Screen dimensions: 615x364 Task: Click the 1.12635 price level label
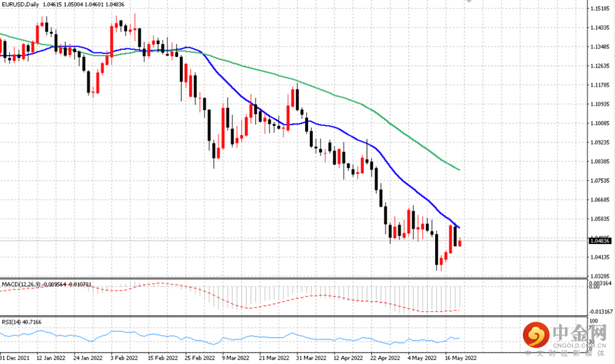point(600,65)
